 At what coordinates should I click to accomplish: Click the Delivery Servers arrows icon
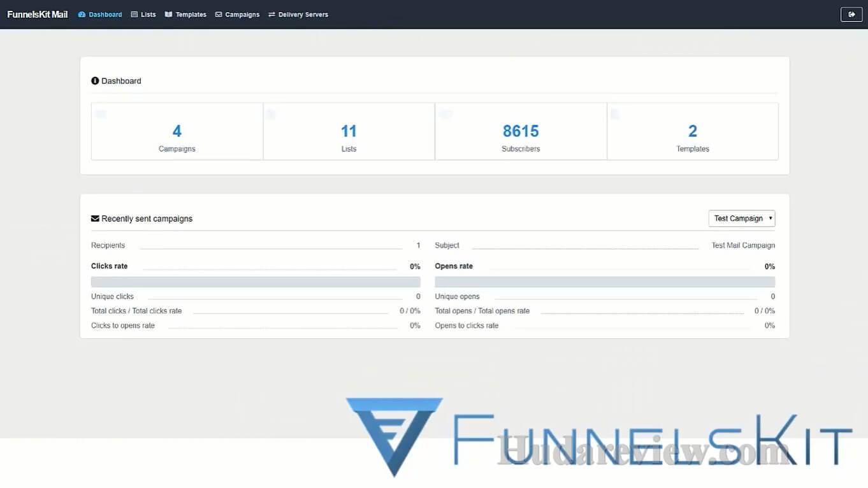tap(272, 15)
